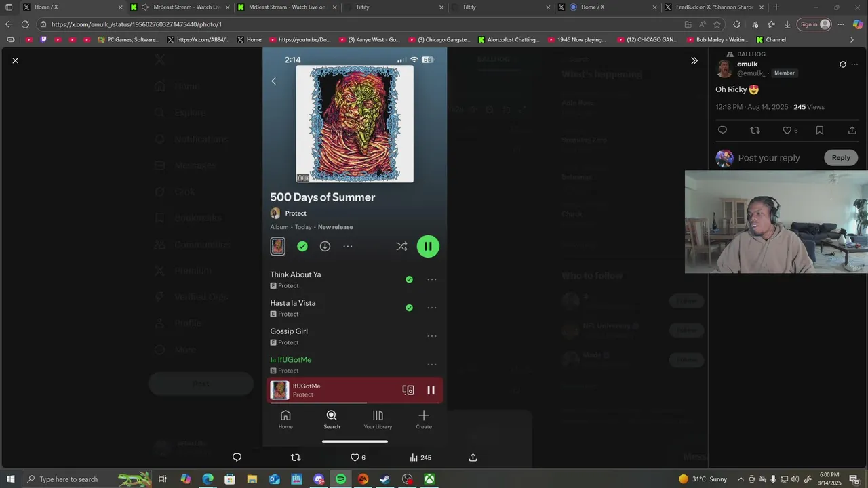Viewport: 868px width, 488px height.
Task: Click the reply icon below the photo
Action: click(x=237, y=457)
